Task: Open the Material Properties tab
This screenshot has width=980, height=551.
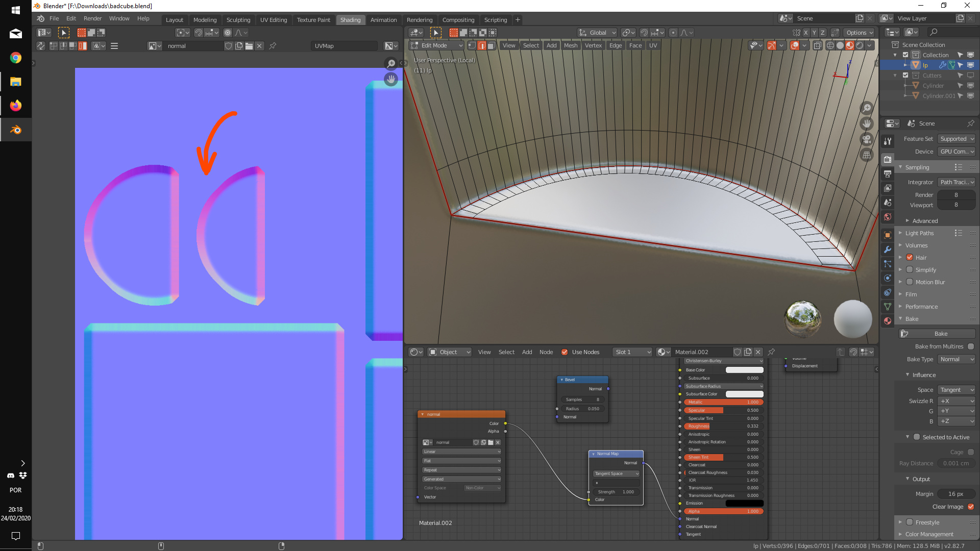Action: [887, 321]
